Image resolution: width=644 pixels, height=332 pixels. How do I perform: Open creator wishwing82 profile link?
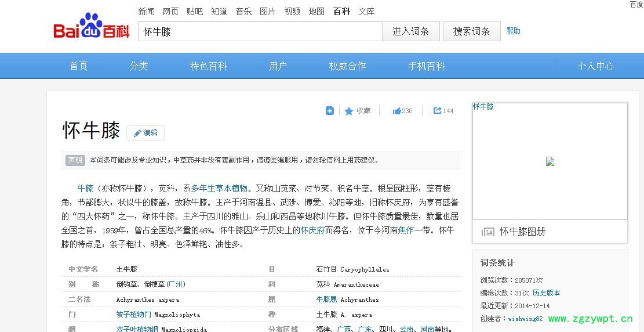525,319
